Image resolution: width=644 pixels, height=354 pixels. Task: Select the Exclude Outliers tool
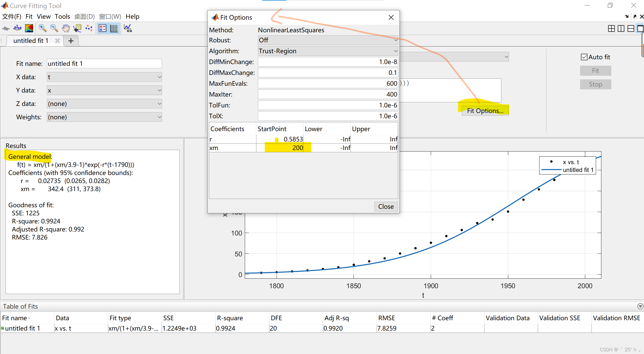pyautogui.click(x=89, y=28)
